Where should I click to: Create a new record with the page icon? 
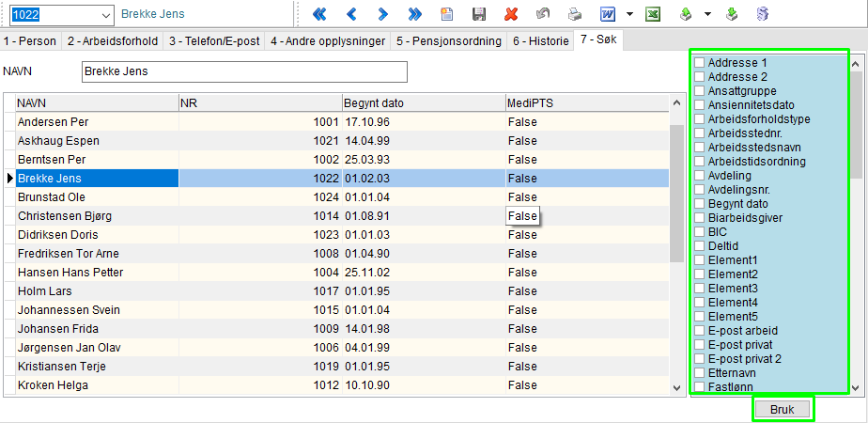click(447, 14)
